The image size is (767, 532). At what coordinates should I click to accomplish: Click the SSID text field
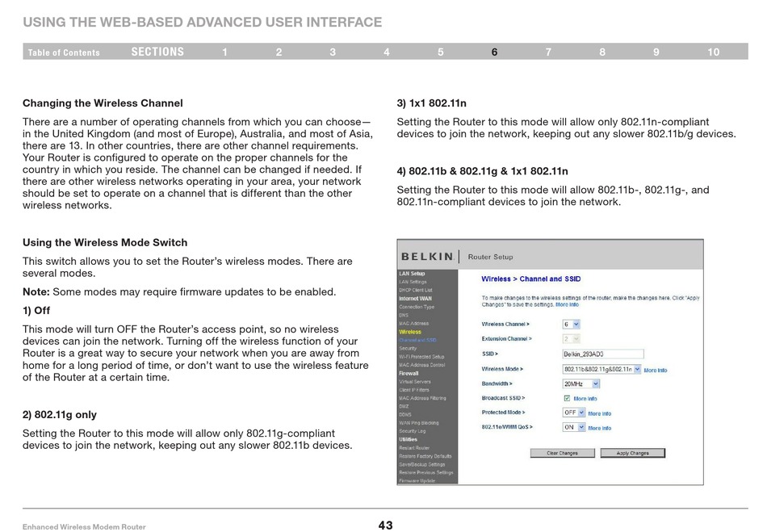click(602, 354)
